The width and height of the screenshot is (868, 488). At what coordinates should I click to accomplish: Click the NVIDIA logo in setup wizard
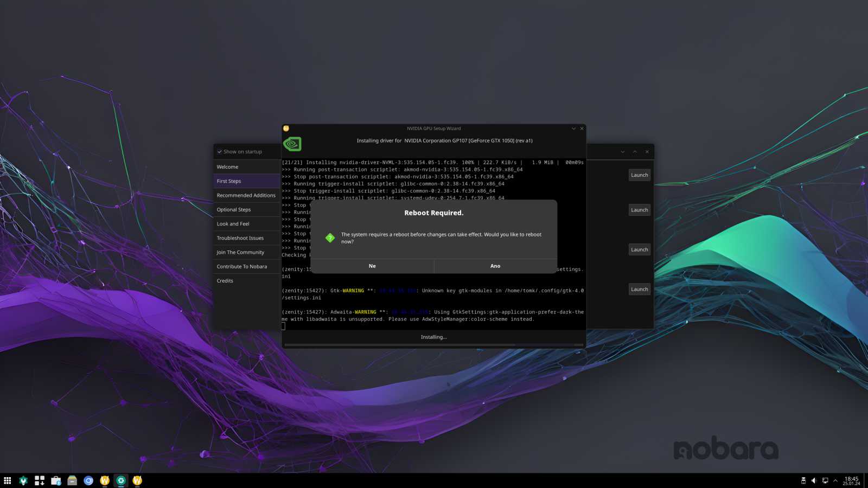click(292, 144)
